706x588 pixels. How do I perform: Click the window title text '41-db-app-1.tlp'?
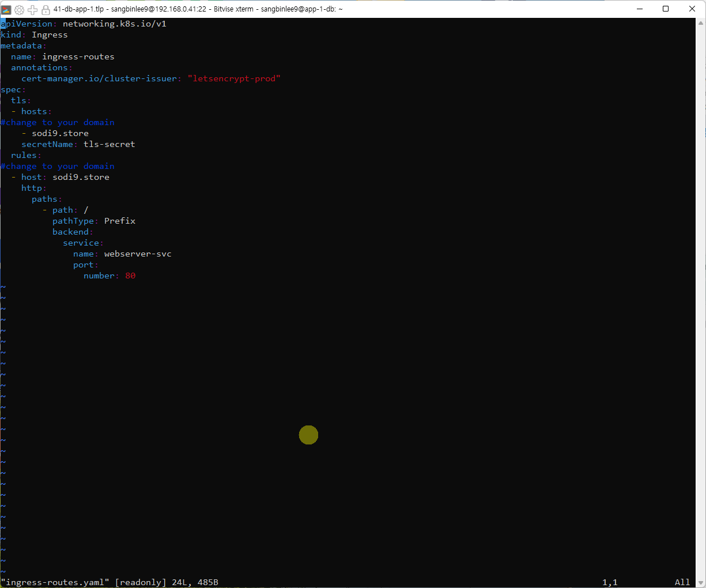[x=78, y=9]
